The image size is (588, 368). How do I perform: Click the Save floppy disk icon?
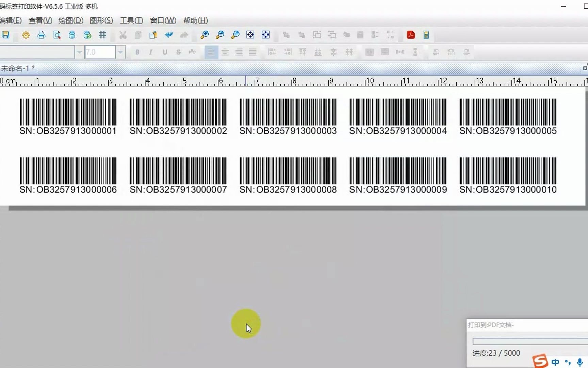[x=5, y=35]
